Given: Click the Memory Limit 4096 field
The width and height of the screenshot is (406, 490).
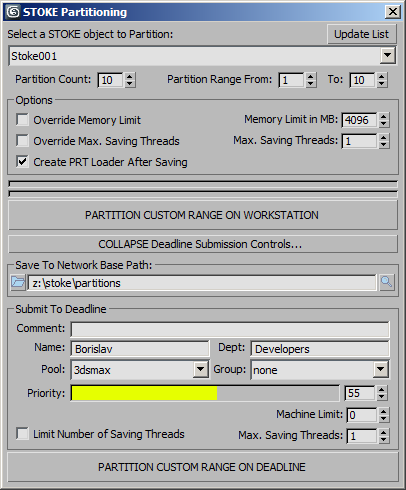Looking at the screenshot, I should [x=360, y=120].
